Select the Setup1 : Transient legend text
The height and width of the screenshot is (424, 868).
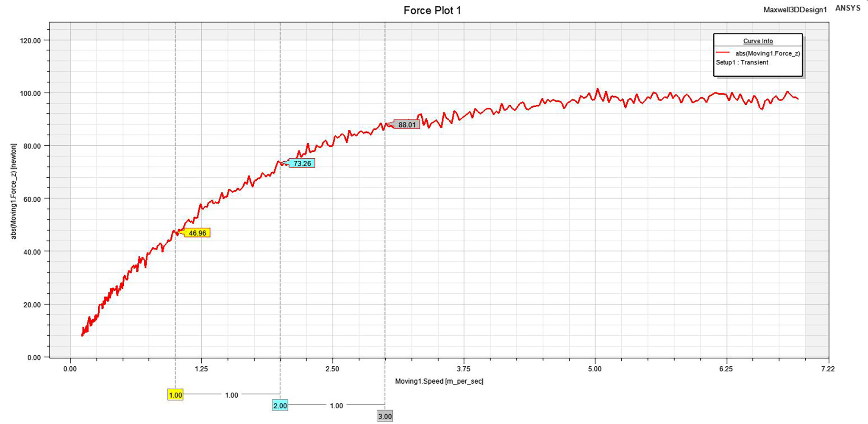pyautogui.click(x=742, y=62)
